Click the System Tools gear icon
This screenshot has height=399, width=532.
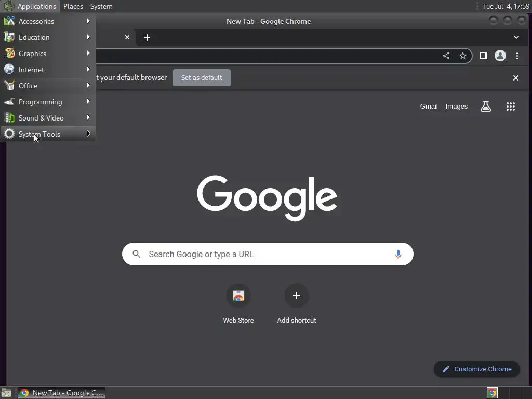point(9,134)
